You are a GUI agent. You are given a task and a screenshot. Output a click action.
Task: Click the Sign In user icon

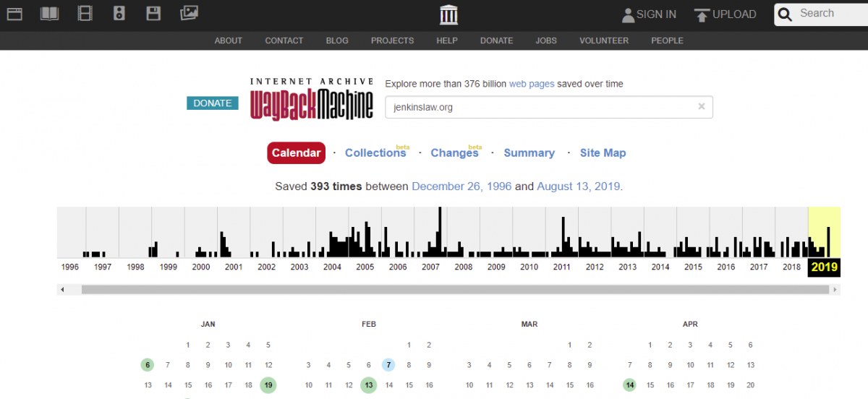coord(628,14)
